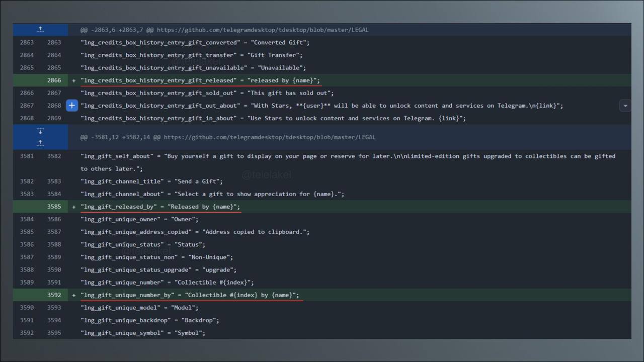Click the "Address copied to clipboard." line
This screenshot has width=644, height=362.
click(195, 232)
